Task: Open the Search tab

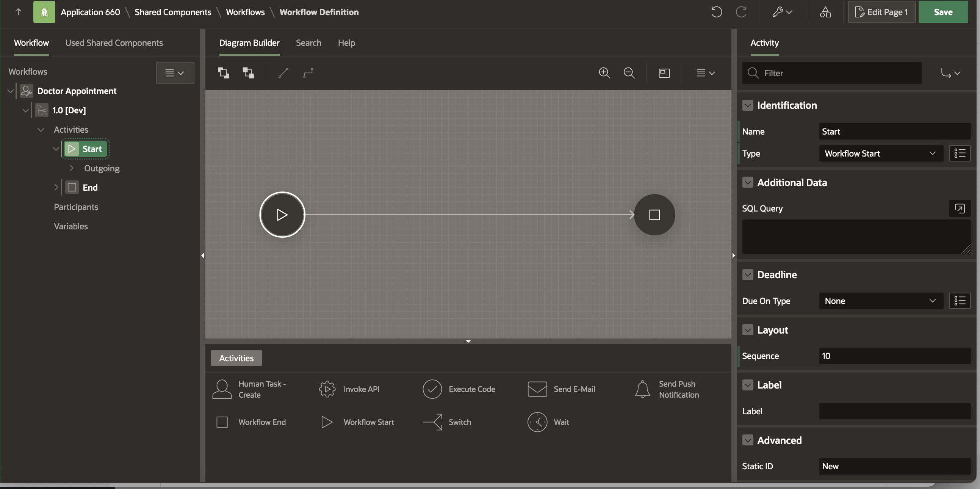Action: (x=308, y=43)
